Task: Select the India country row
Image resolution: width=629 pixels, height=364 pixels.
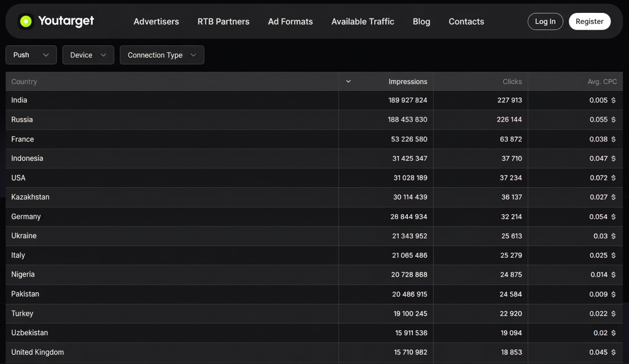Action: 314,100
